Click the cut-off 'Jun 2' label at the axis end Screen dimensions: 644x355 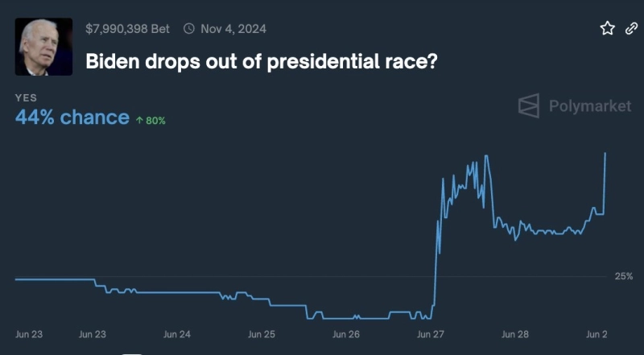coord(596,333)
